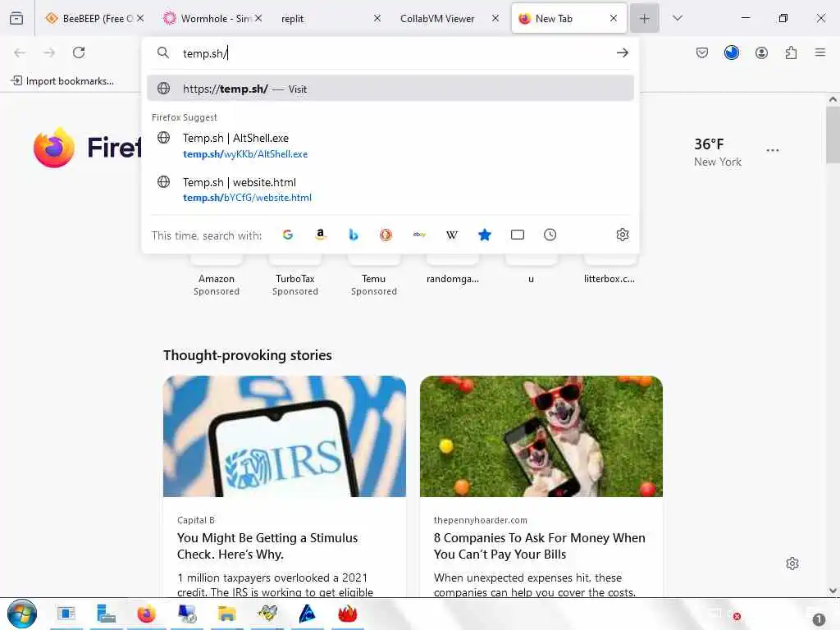Open the Firefox View icon at tab strip start
Screen dimensions: 840x630
[16, 18]
